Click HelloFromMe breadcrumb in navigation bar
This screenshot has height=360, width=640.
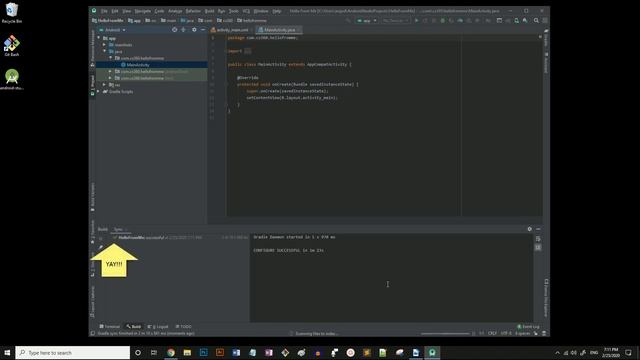pos(108,20)
